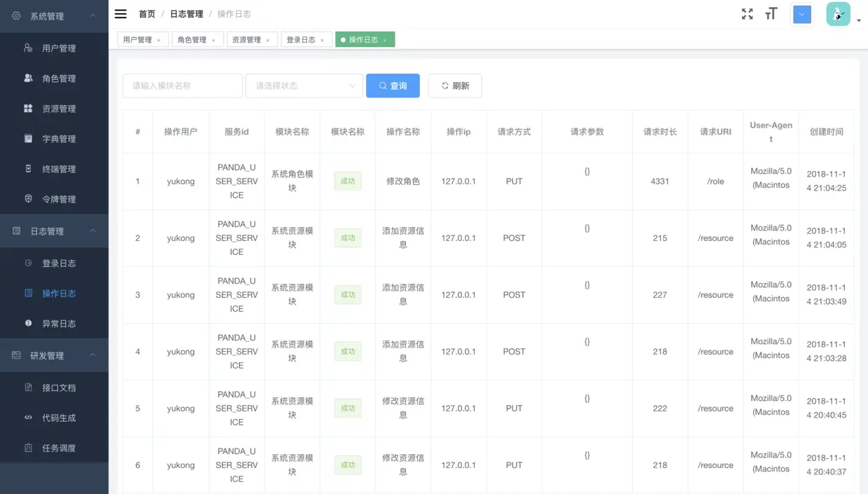
Task: Click the 代码生成 code icon
Action: (x=28, y=418)
